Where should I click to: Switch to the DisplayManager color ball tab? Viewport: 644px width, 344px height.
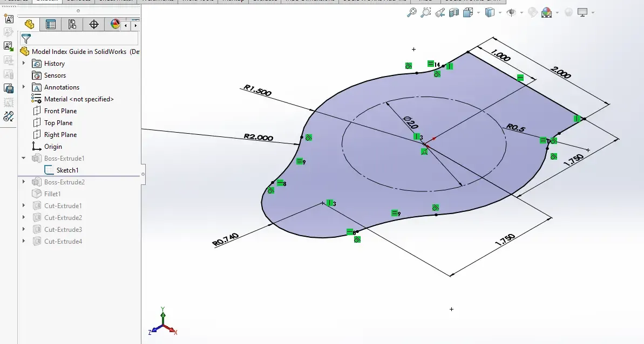click(114, 25)
